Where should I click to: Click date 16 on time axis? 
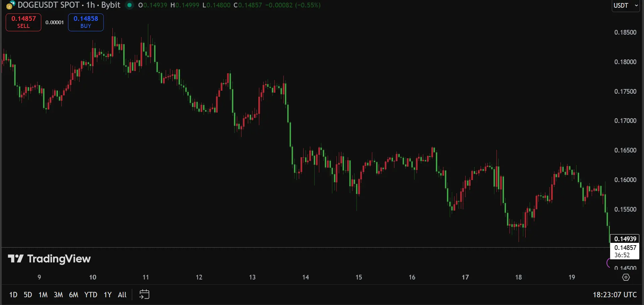pos(412,277)
